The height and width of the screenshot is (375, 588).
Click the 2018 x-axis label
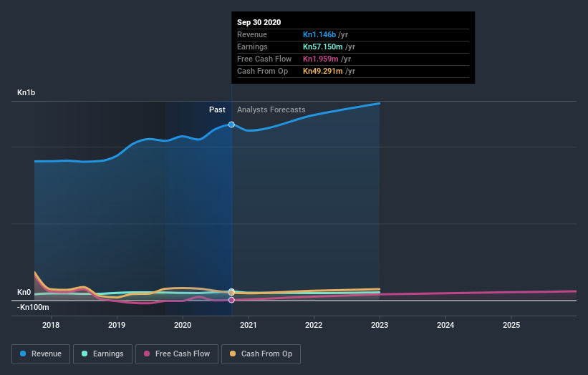(51, 325)
